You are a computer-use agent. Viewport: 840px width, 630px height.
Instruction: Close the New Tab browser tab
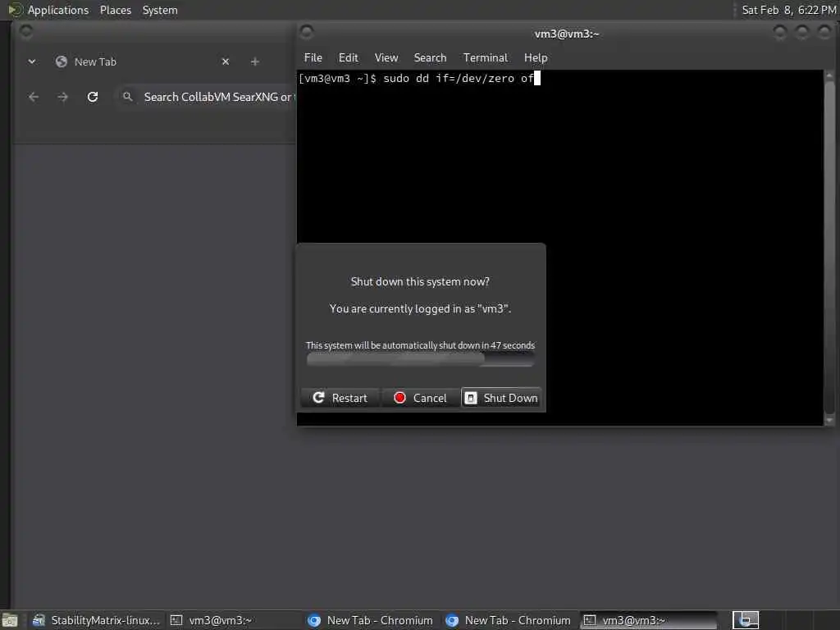[226, 62]
